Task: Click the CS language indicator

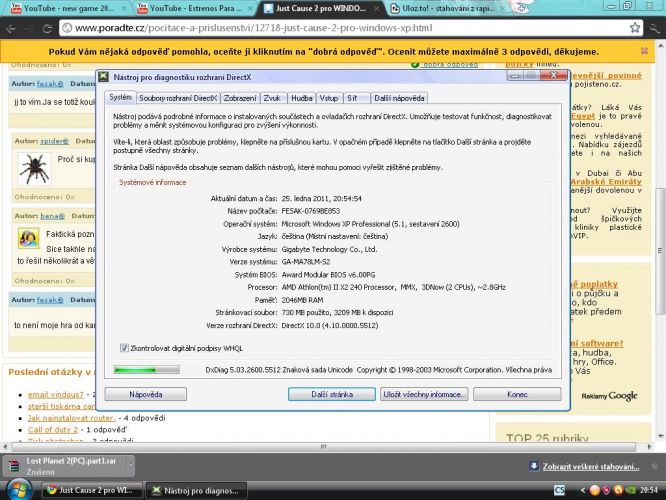Action: click(x=559, y=490)
